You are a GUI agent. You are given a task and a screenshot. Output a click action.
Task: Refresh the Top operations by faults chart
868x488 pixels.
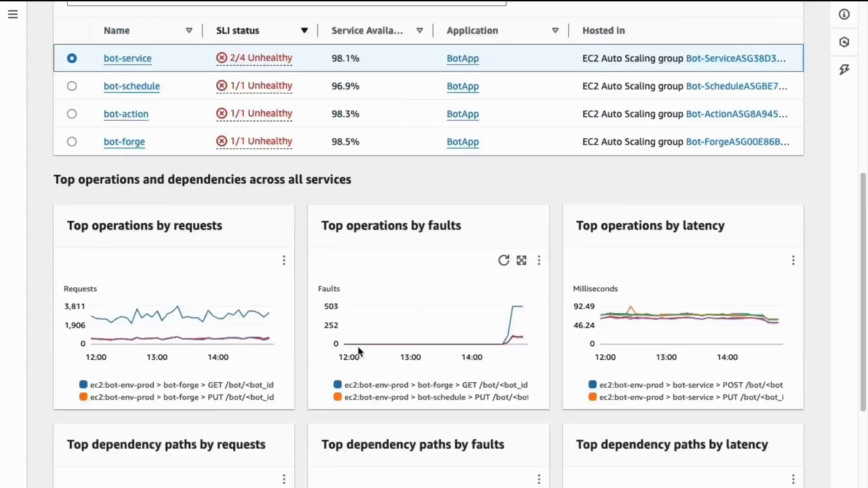pos(504,260)
